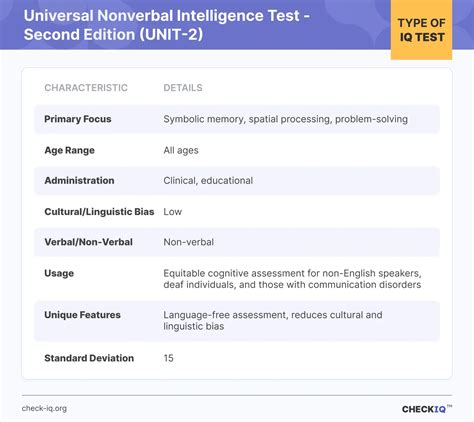
Task: Click the Equitable cognitive assessment description
Action: pyautogui.click(x=292, y=279)
